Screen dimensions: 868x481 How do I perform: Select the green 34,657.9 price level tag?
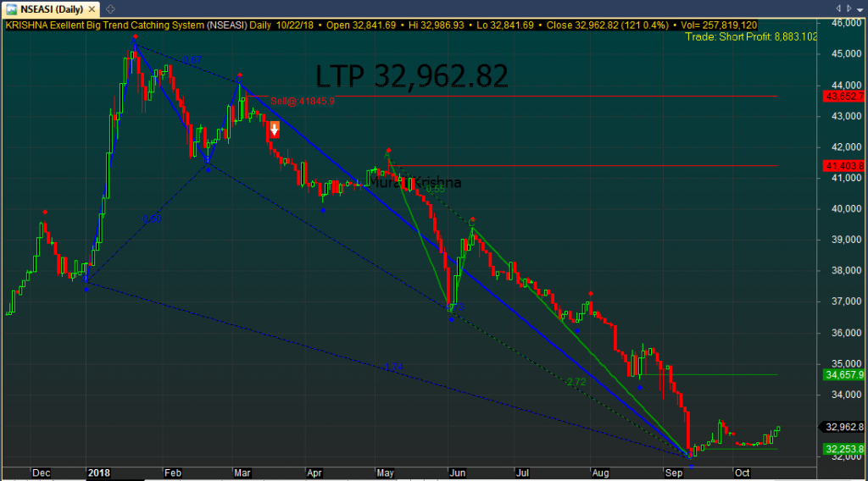(x=843, y=374)
